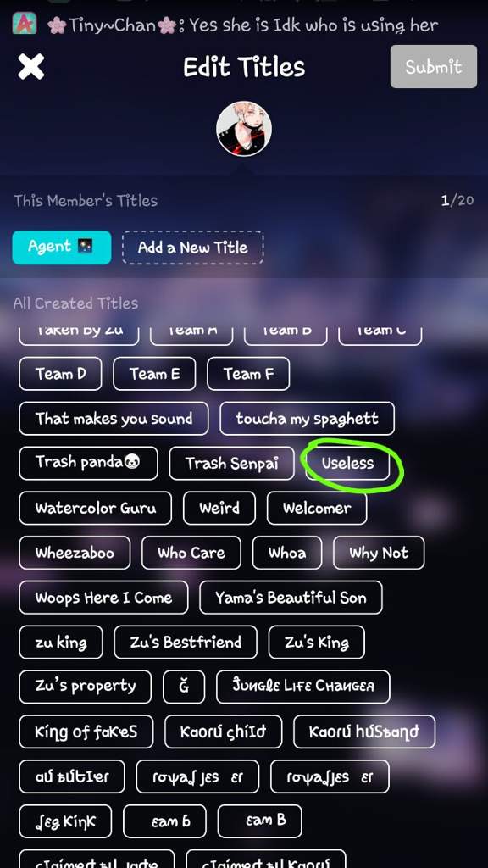Screen dimensions: 488x868
Task: Open the Tiny~Chan chat notification banner
Action: [244, 25]
